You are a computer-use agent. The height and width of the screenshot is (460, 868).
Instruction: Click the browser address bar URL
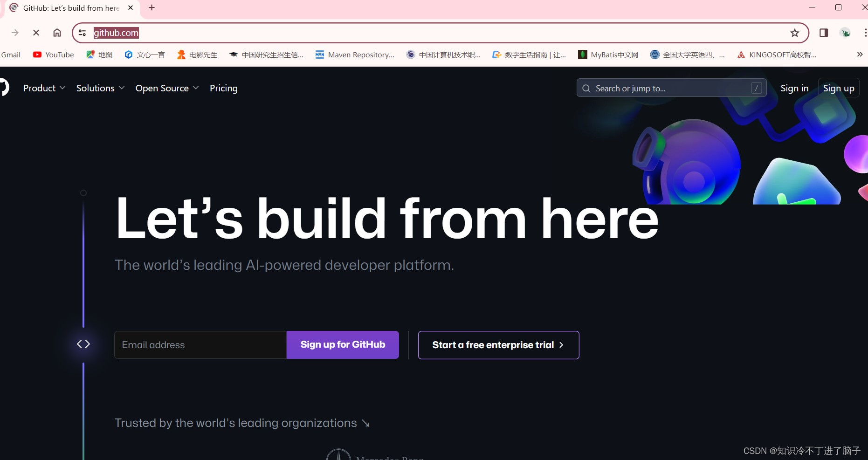click(x=116, y=33)
